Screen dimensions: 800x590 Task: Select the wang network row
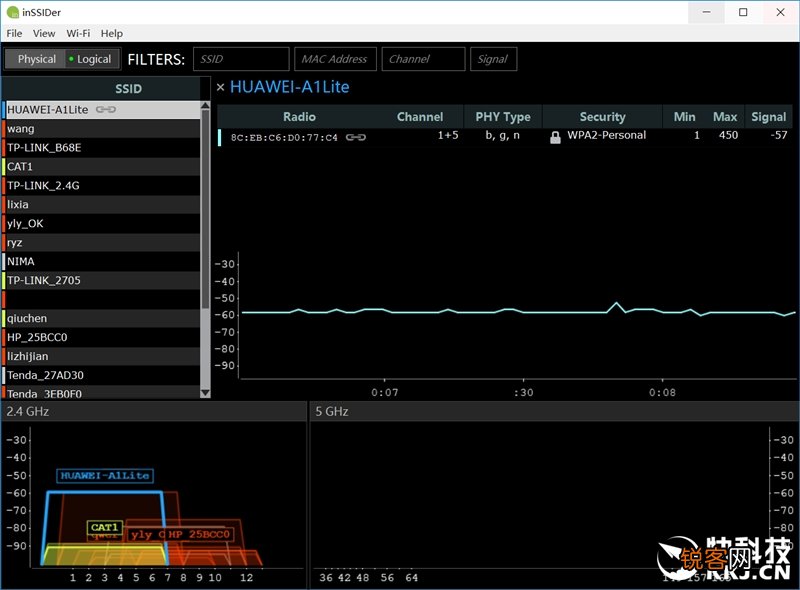(x=102, y=129)
